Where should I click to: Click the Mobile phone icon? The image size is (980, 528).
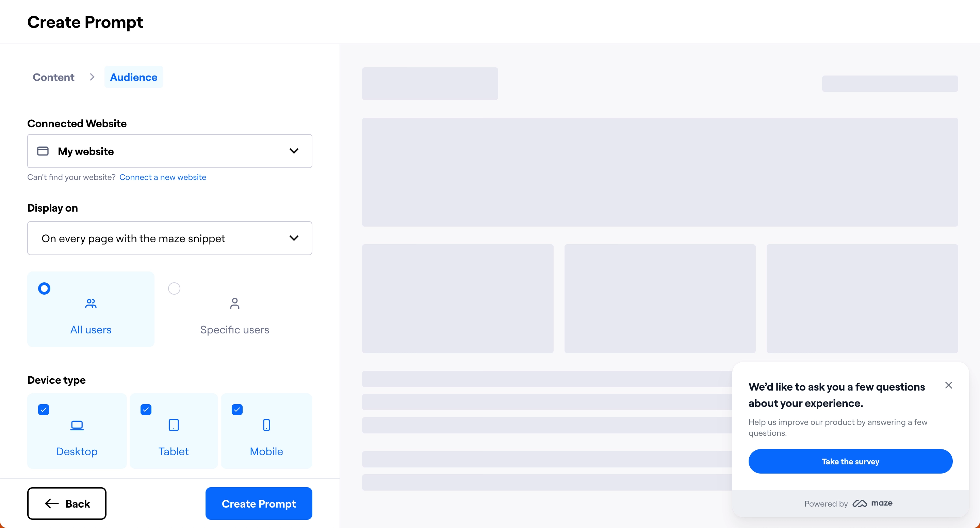coord(266,425)
